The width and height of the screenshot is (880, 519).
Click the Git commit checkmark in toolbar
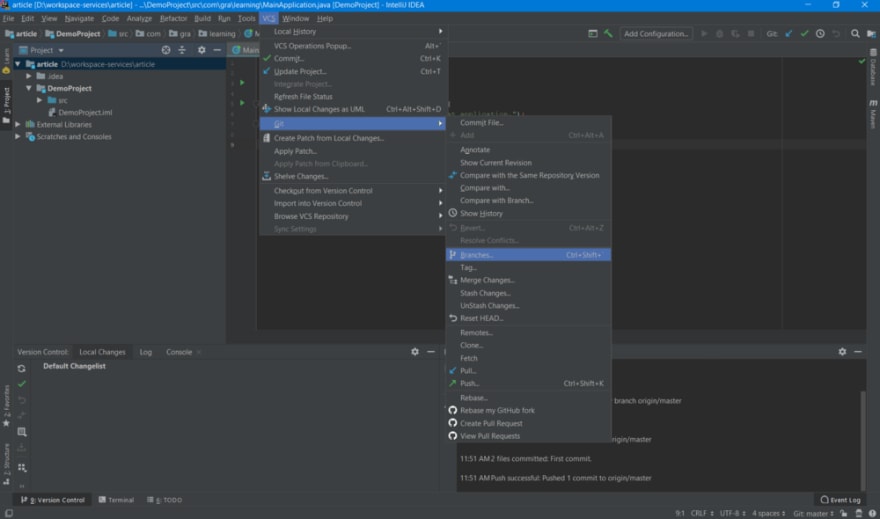coord(804,34)
